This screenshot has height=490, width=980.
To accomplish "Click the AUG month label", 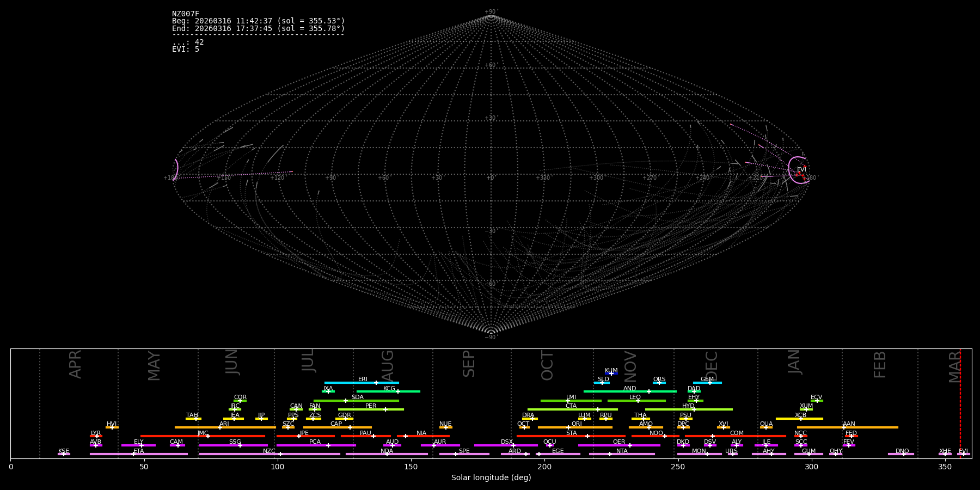I will [x=388, y=366].
